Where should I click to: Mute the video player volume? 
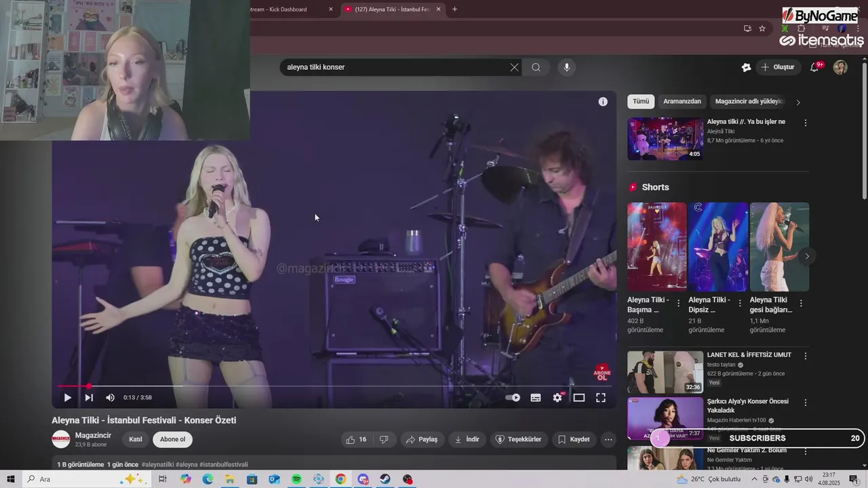point(110,398)
